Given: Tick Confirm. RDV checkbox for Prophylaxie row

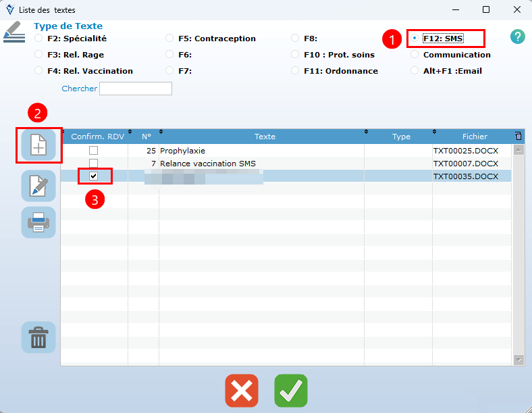Looking at the screenshot, I should [93, 150].
